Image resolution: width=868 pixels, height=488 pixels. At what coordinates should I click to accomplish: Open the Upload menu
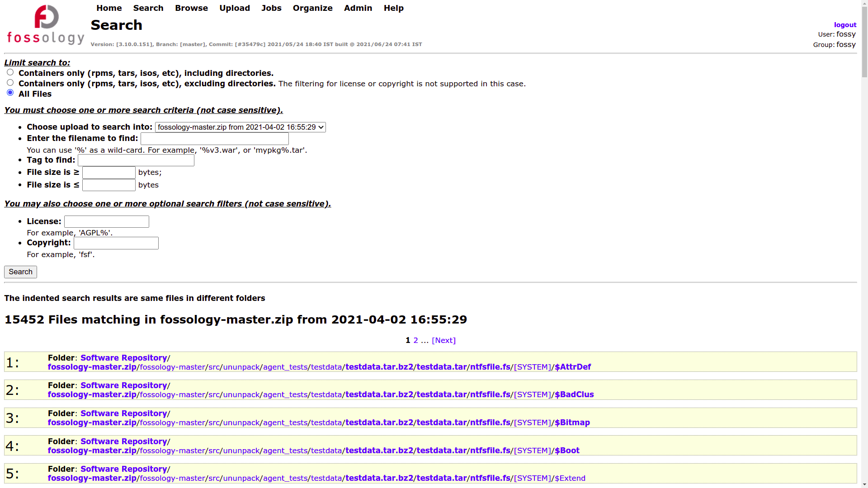pyautogui.click(x=235, y=8)
